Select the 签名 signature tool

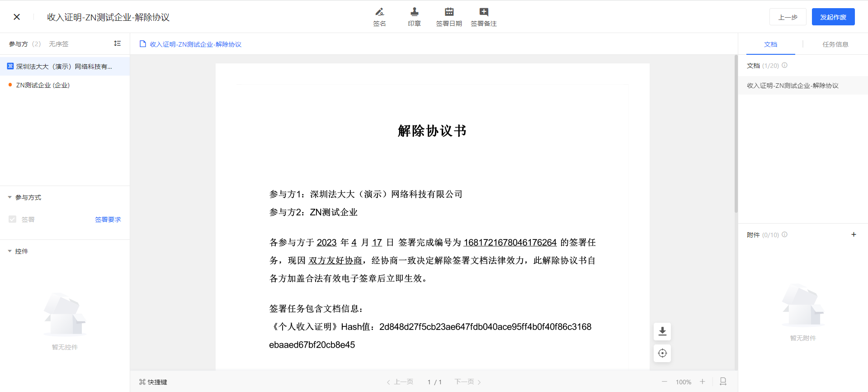pos(379,17)
